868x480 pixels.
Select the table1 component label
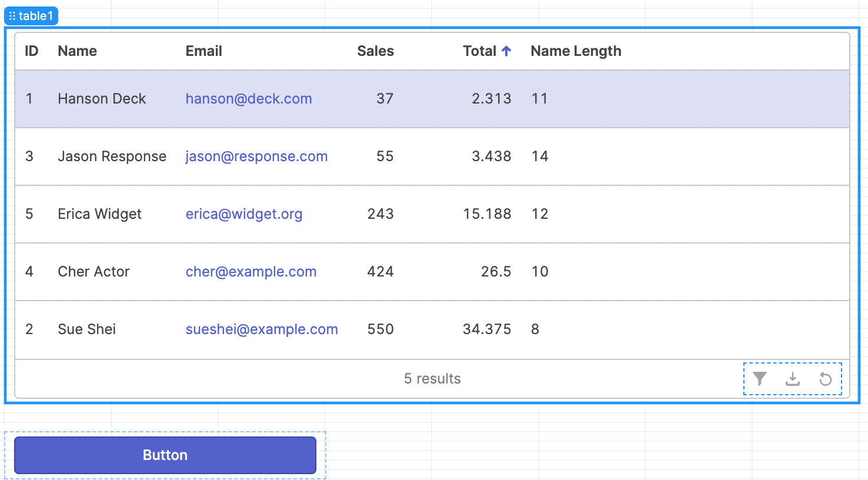pos(31,16)
